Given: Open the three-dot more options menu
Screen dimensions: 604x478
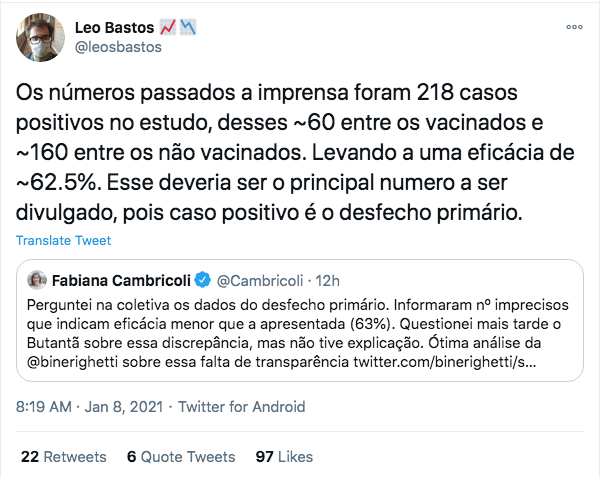Looking at the screenshot, I should click(x=574, y=27).
